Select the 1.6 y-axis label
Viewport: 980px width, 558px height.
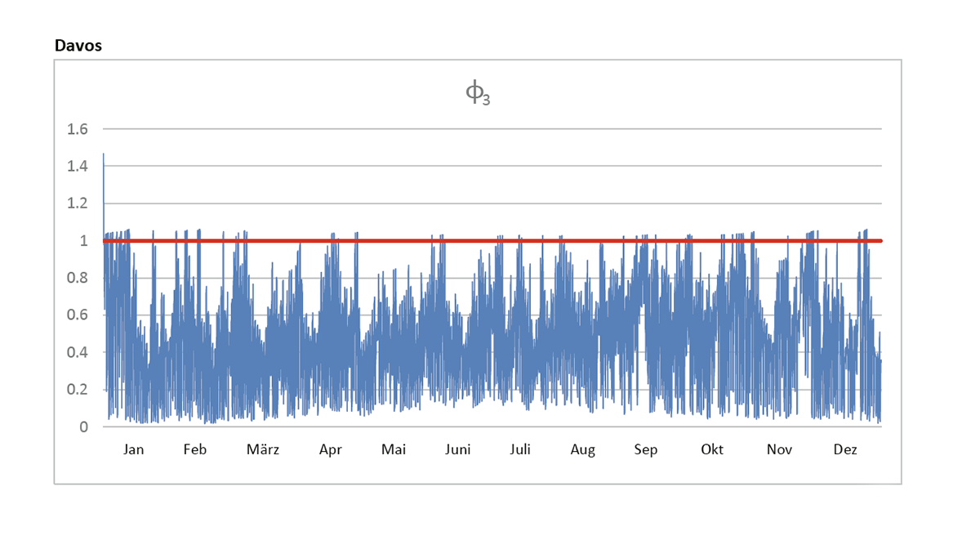click(78, 129)
